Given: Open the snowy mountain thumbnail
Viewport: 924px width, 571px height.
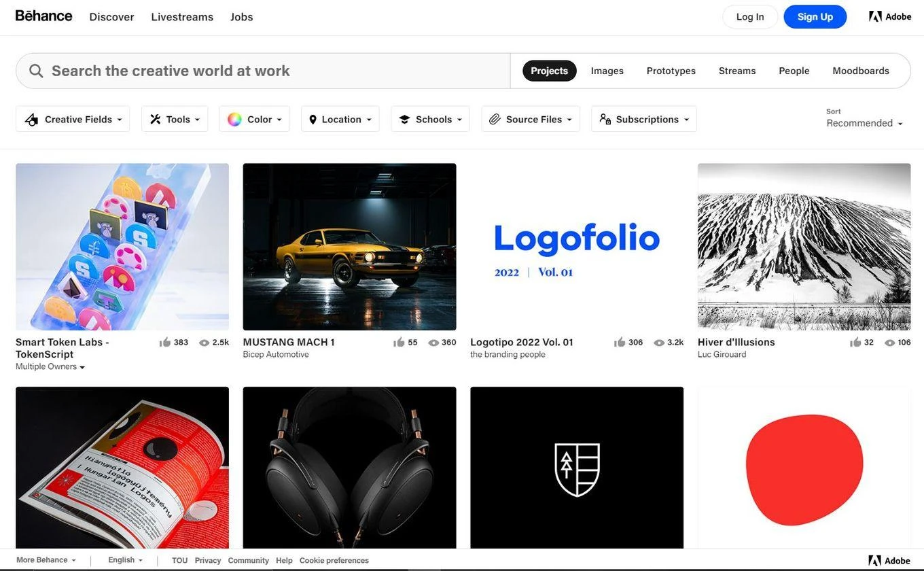Looking at the screenshot, I should [x=804, y=247].
